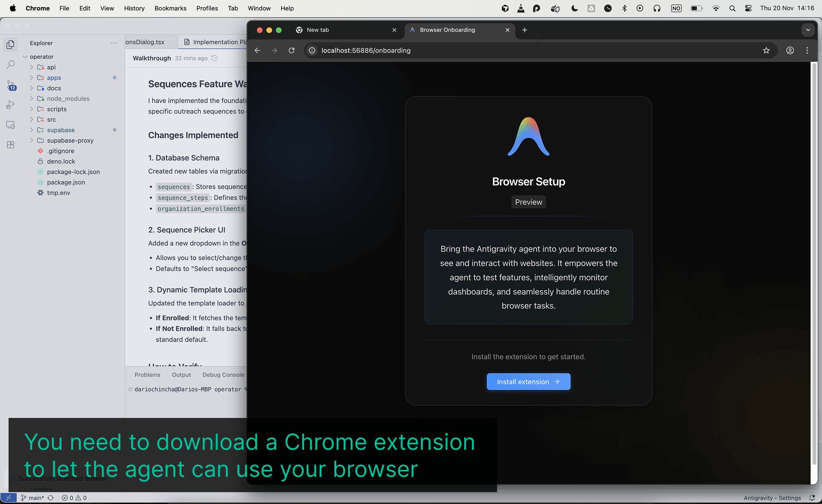Reload the Browser Onboarding page
This screenshot has width=822, height=504.
point(292,50)
